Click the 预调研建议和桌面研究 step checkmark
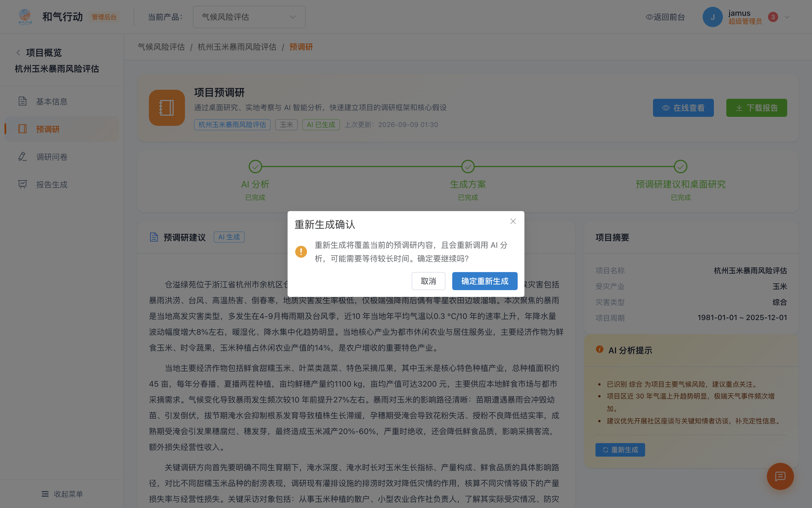 tap(680, 166)
